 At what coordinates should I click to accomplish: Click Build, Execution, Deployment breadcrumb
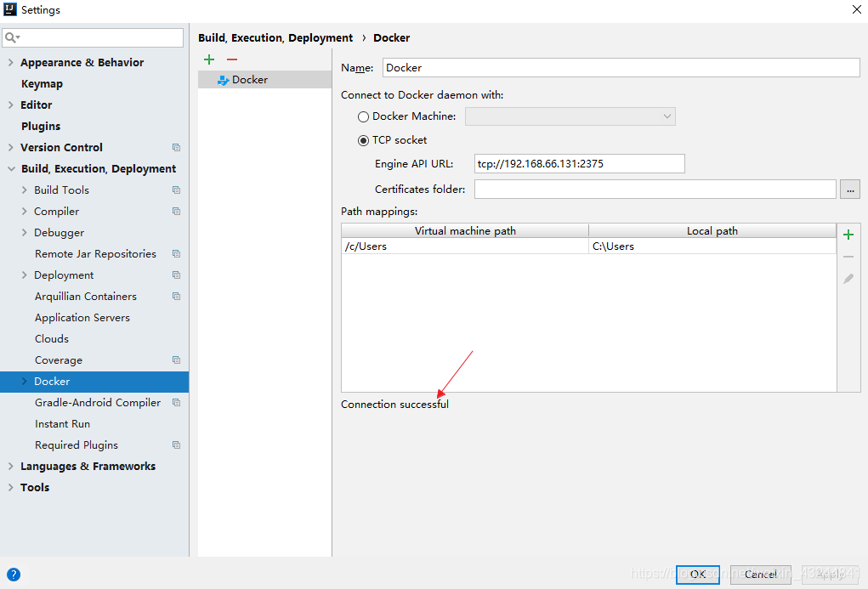pyautogui.click(x=275, y=37)
